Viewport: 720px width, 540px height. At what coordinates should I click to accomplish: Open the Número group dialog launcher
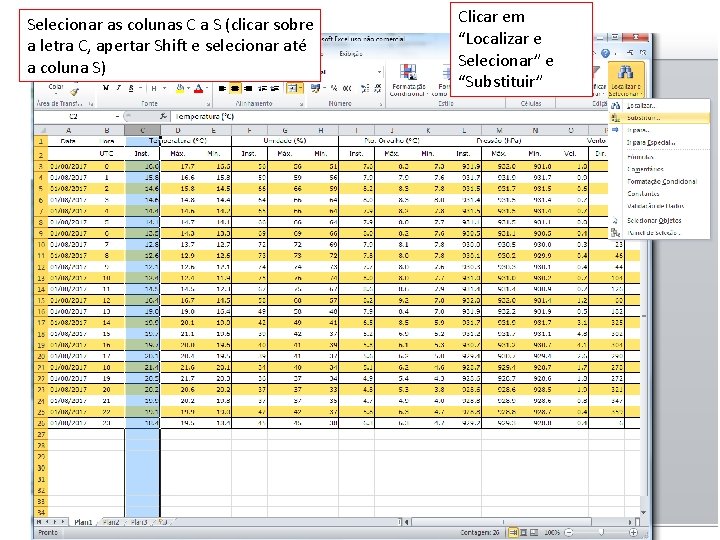(x=381, y=105)
